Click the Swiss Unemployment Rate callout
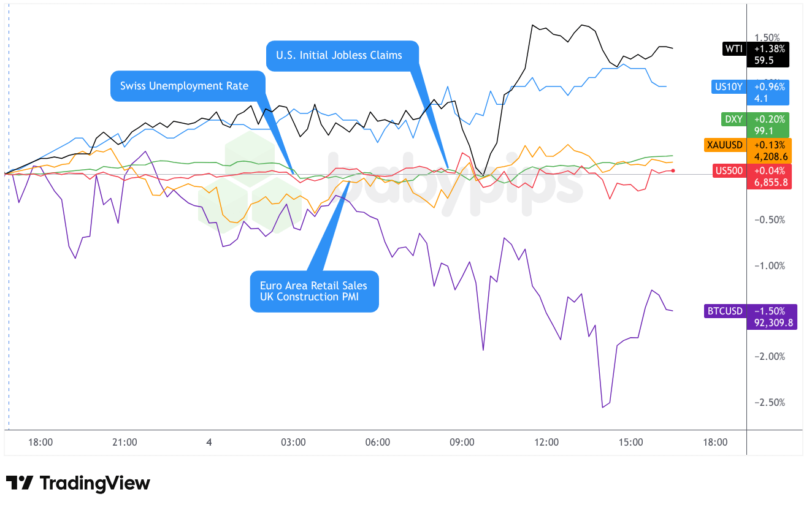This screenshot has width=812, height=510. [x=185, y=86]
